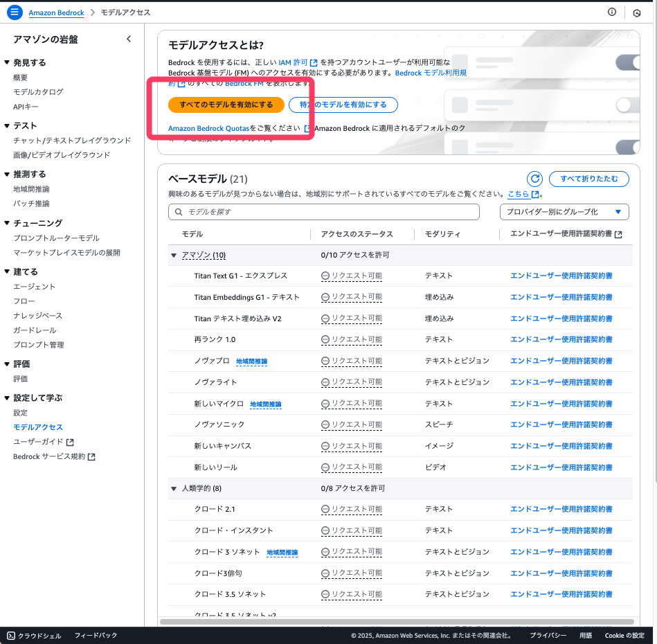Click the status icon for Titan Text G1 row
The width and height of the screenshot is (657, 644).
click(325, 276)
